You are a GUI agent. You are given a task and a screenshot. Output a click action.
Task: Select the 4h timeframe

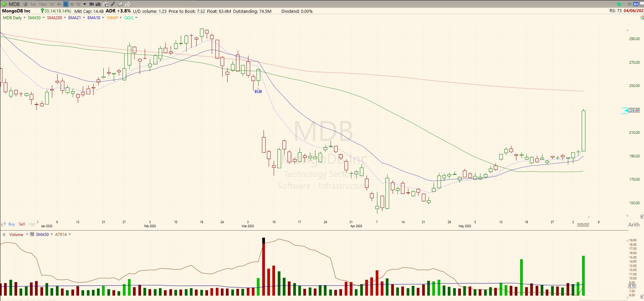point(59,4)
